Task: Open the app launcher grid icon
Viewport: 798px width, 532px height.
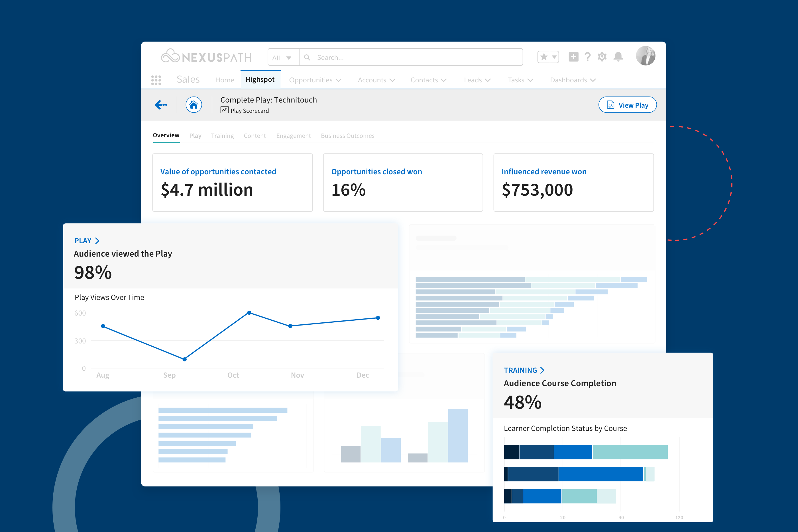Action: coord(156,80)
